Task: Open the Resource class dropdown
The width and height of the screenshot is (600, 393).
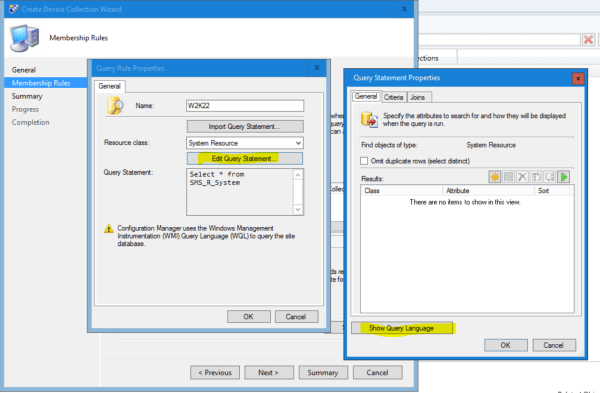Action: click(245, 143)
